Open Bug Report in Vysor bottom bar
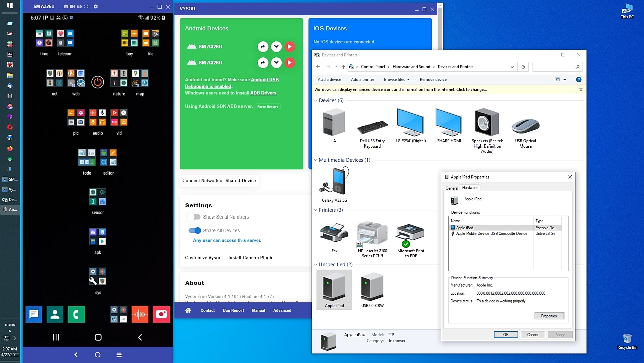Image resolution: width=644 pixels, height=363 pixels. 233,310
